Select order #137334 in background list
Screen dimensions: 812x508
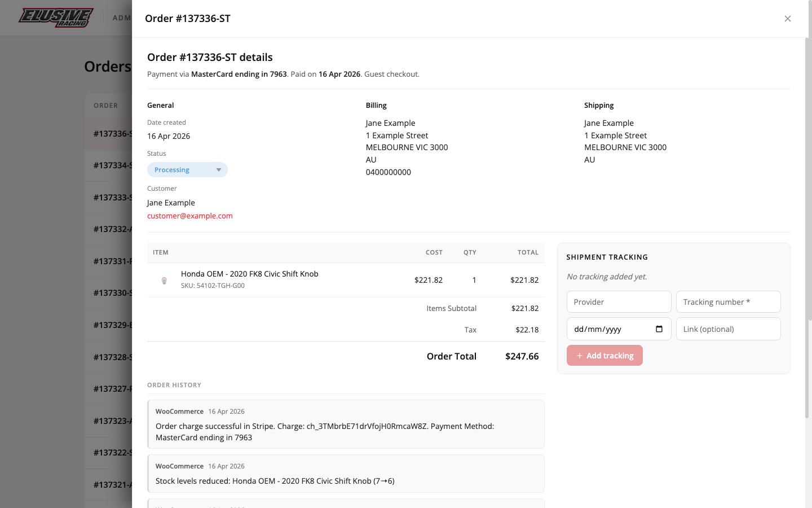(x=108, y=165)
